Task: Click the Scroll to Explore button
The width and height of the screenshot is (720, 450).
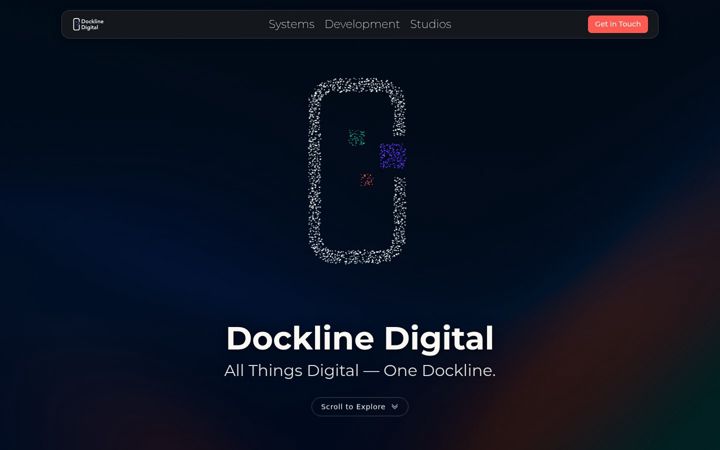Action: 360,407
